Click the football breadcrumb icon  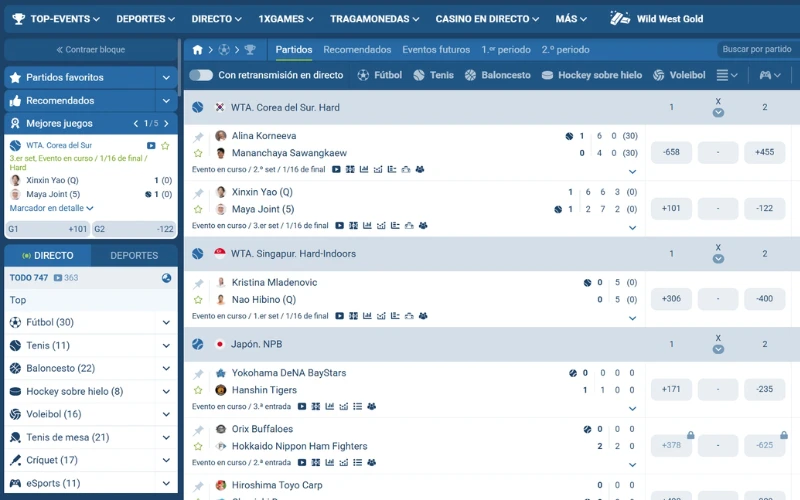[224, 49]
